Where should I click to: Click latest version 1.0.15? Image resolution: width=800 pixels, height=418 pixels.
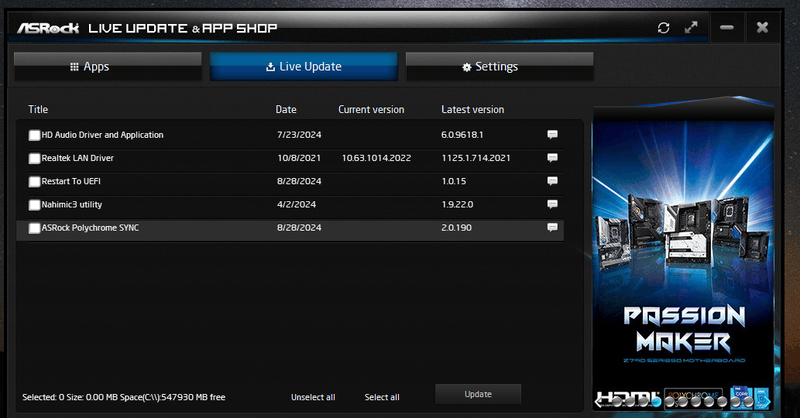pos(454,181)
